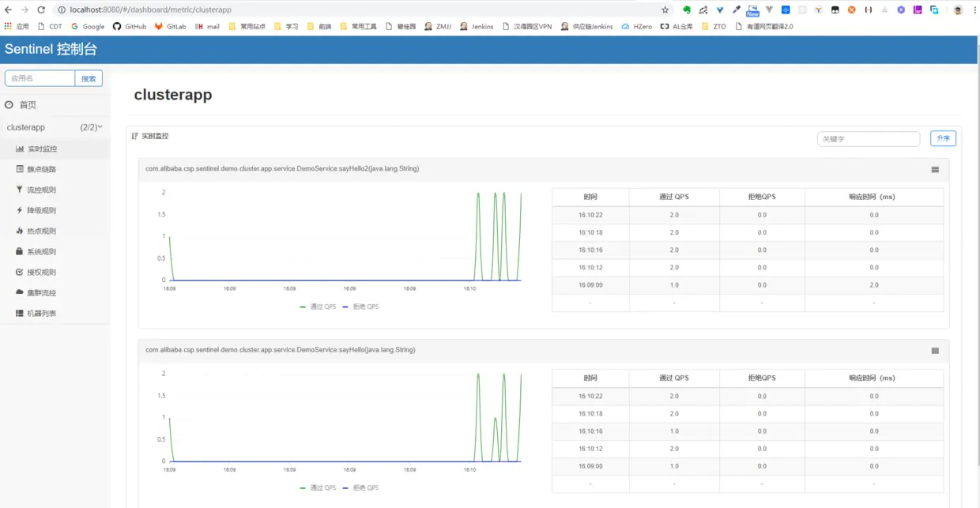Toggle 通过 QPS legend in sayHello2 chart
This screenshot has height=508, width=980.
point(318,307)
